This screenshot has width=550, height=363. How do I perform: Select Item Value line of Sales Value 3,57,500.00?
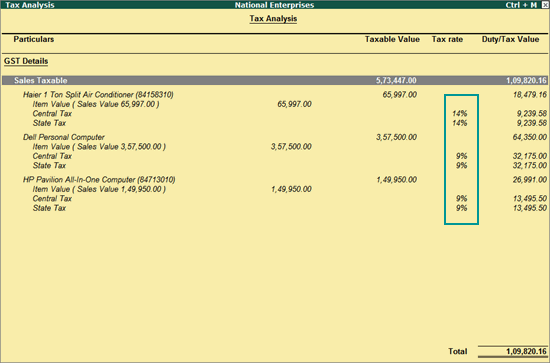pyautogui.click(x=99, y=147)
